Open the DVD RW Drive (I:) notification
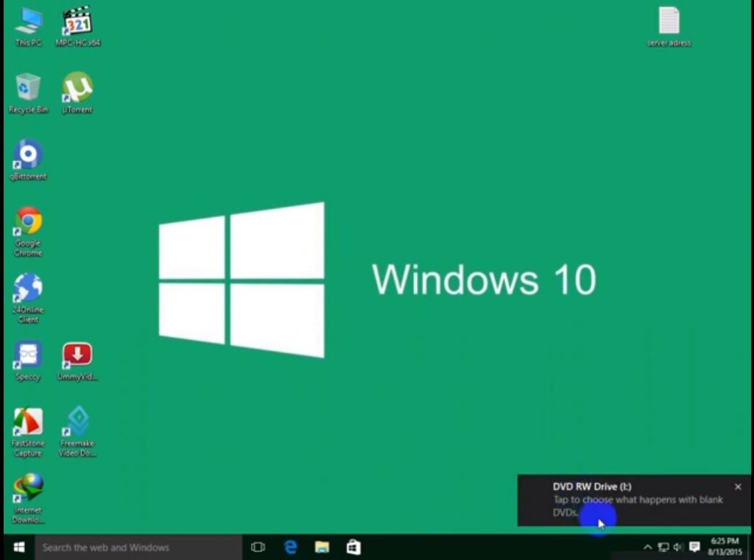The height and width of the screenshot is (560, 754). click(634, 500)
